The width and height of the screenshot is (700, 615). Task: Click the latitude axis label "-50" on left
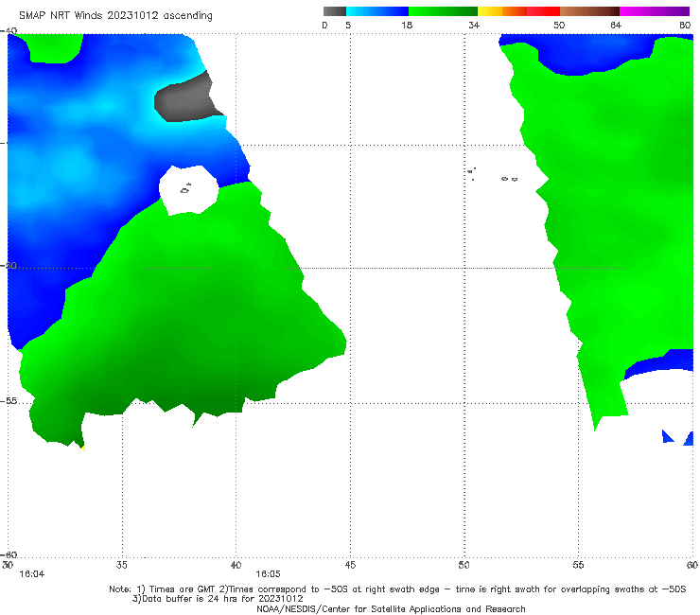[x=9, y=265]
